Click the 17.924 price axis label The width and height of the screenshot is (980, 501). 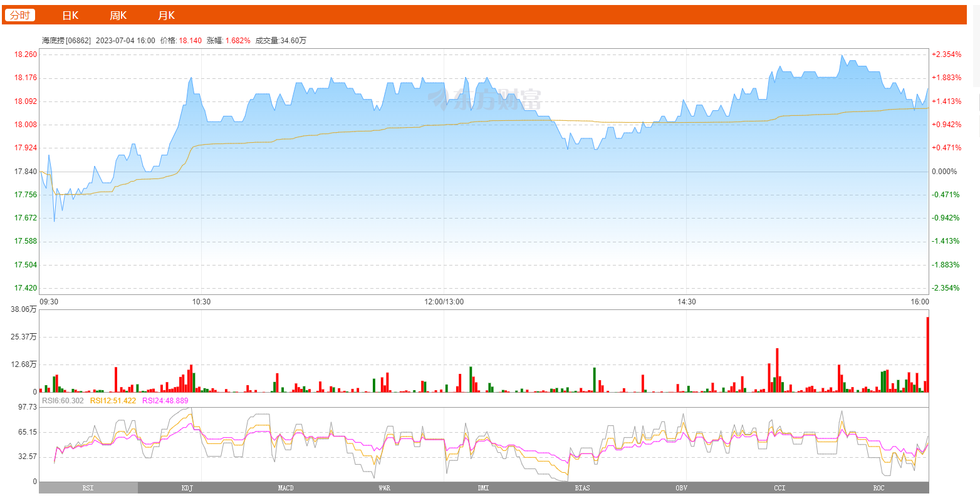[x=26, y=148]
